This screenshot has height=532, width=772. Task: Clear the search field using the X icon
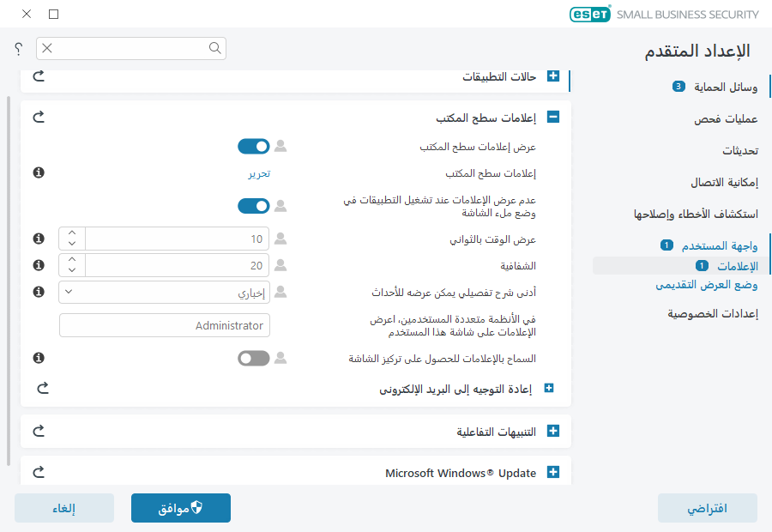48,48
